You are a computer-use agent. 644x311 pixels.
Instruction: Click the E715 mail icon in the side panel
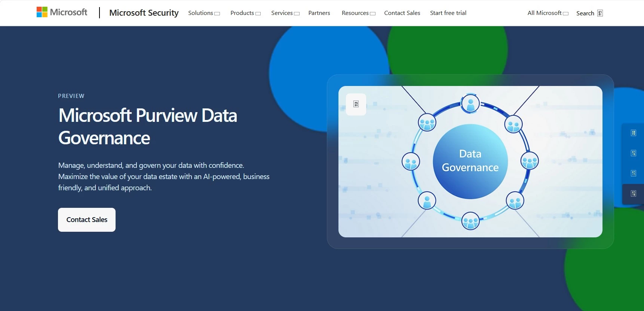click(x=633, y=153)
